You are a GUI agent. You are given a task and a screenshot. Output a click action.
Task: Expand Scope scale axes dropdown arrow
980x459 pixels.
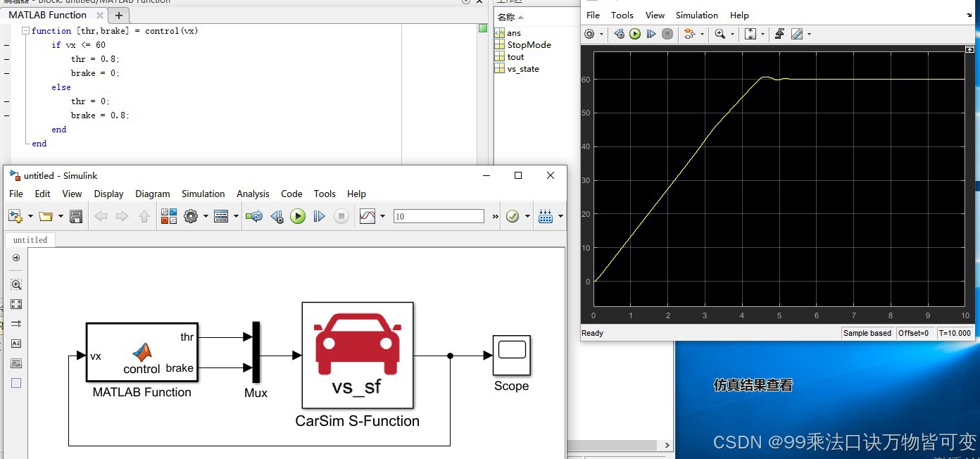tap(762, 34)
